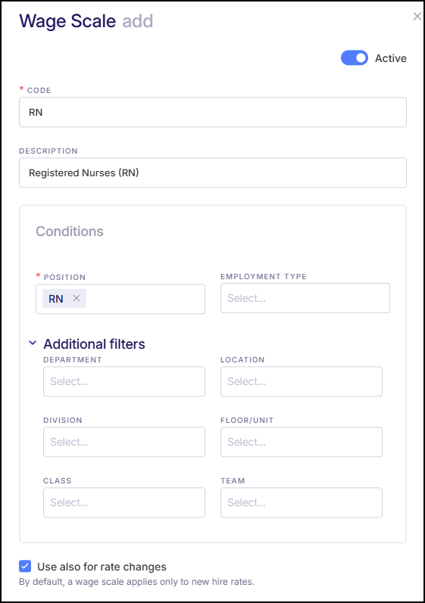Click the Active label beside toggle
Image resolution: width=425 pixels, height=603 pixels.
(x=390, y=58)
